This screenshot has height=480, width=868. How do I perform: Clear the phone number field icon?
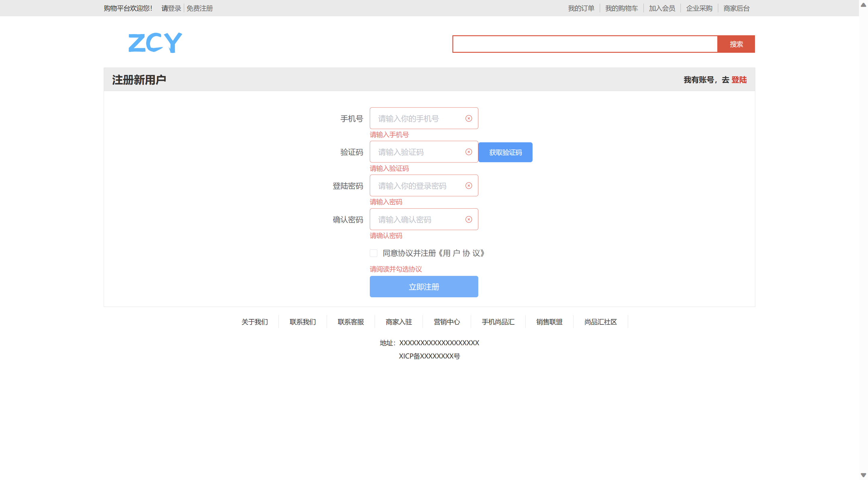click(x=469, y=118)
